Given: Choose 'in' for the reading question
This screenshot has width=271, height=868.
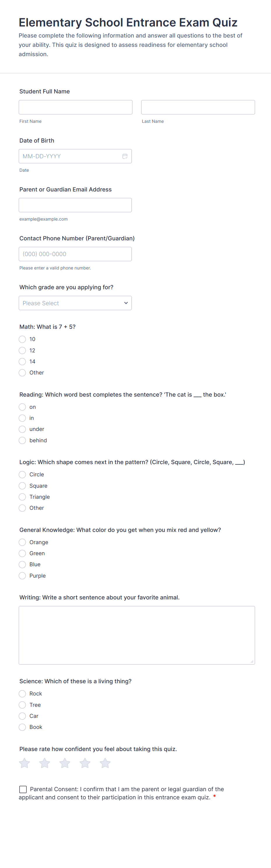Looking at the screenshot, I should (22, 418).
